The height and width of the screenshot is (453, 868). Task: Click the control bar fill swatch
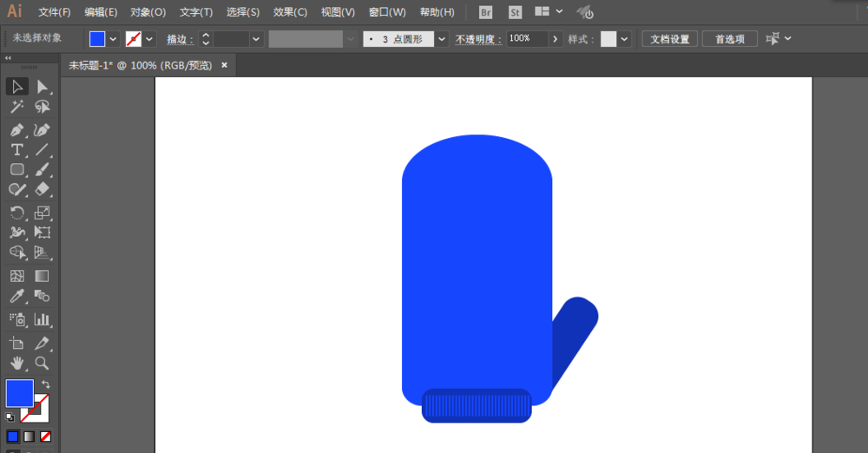97,39
